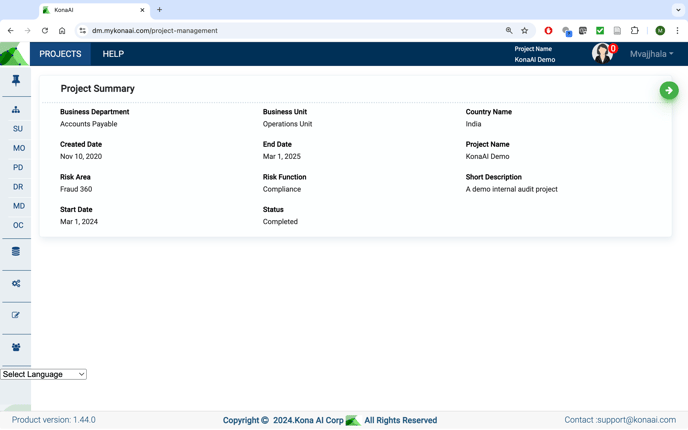Open the HELP menu

click(113, 54)
